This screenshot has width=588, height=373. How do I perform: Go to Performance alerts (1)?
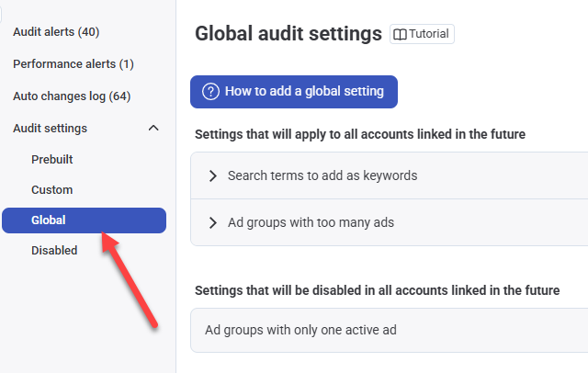coord(73,64)
